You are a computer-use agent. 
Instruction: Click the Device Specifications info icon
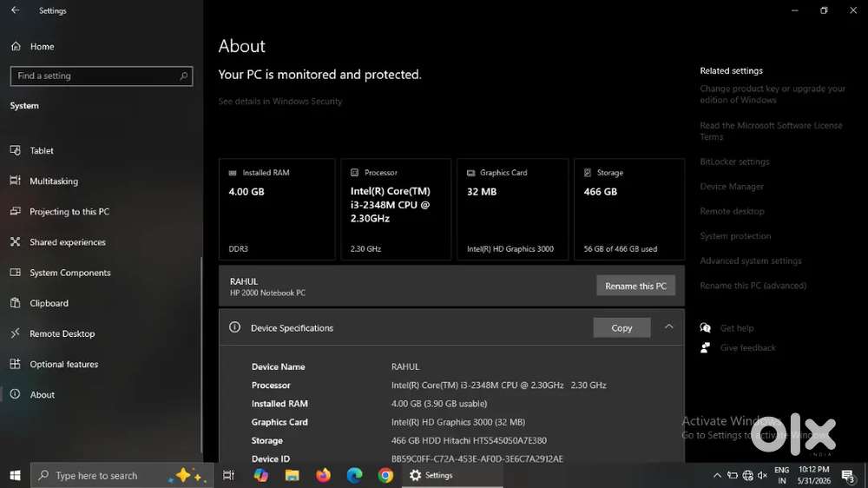pos(234,327)
